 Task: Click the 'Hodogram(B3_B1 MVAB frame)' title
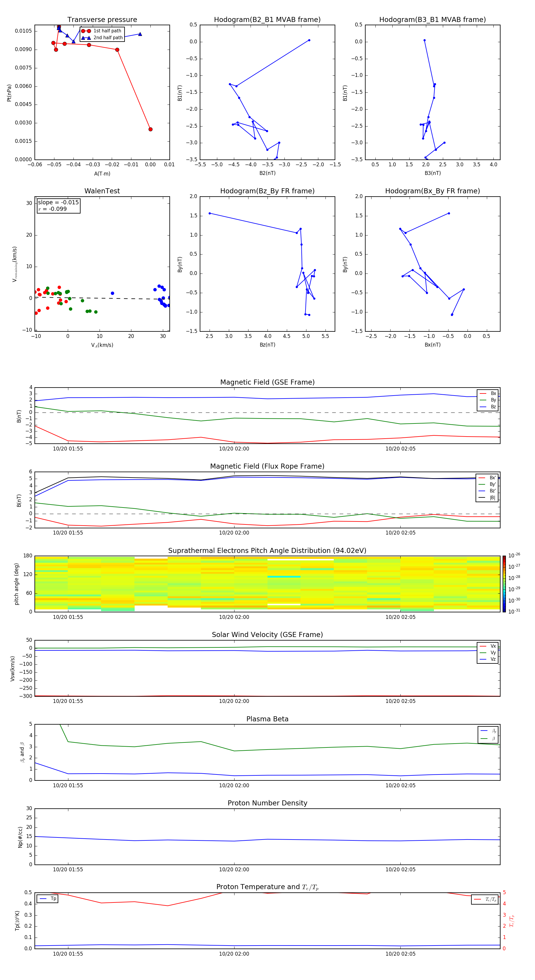tap(432, 20)
